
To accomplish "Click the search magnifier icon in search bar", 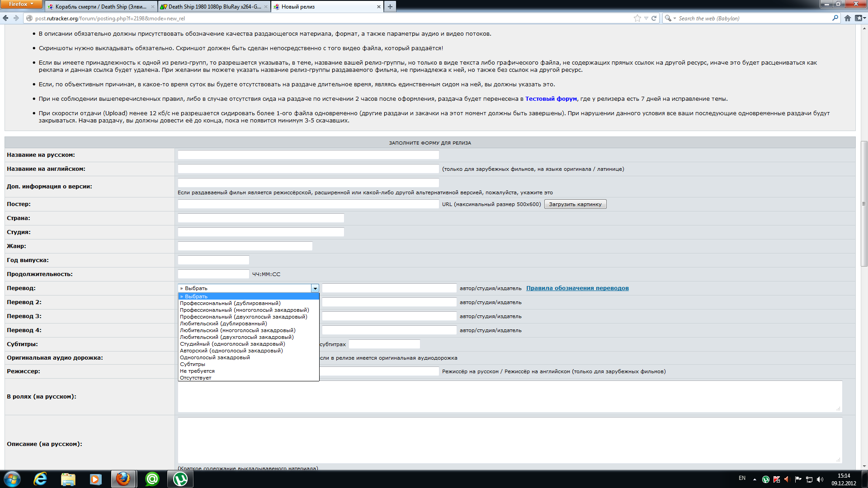I will click(x=835, y=18).
